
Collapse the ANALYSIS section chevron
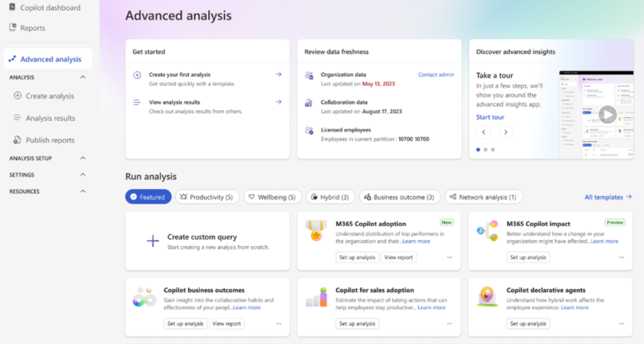pos(83,77)
